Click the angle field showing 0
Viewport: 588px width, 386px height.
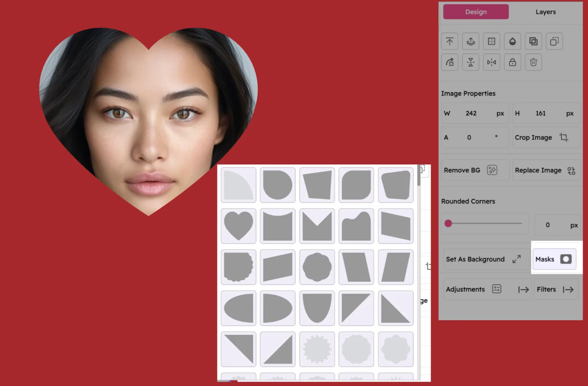coord(475,137)
